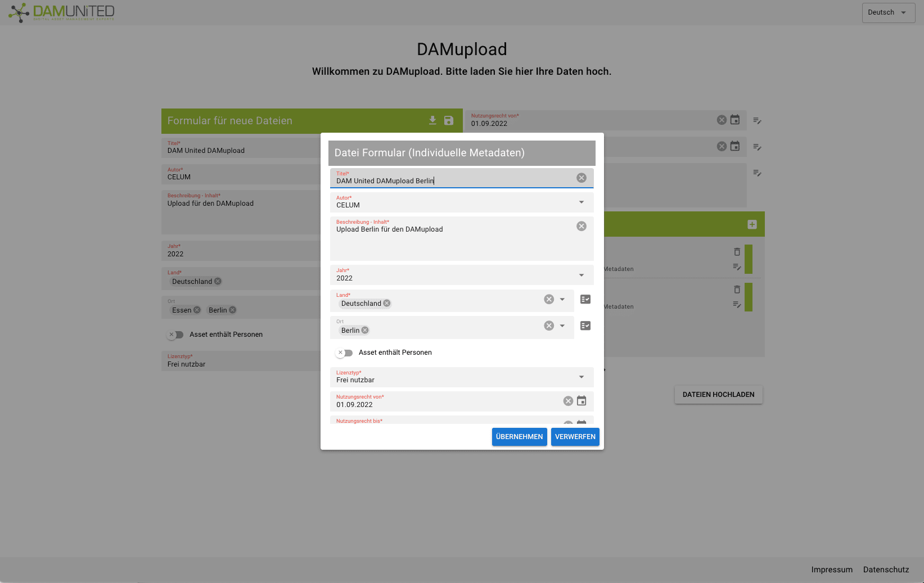Click the DAM United logo
This screenshot has width=924, height=583.
[x=61, y=12]
